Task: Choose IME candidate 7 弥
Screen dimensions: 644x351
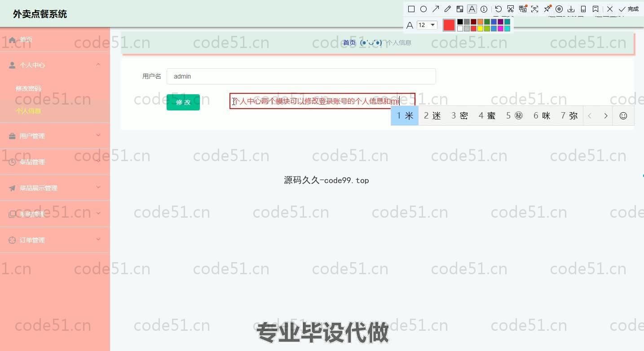Action: [x=569, y=116]
